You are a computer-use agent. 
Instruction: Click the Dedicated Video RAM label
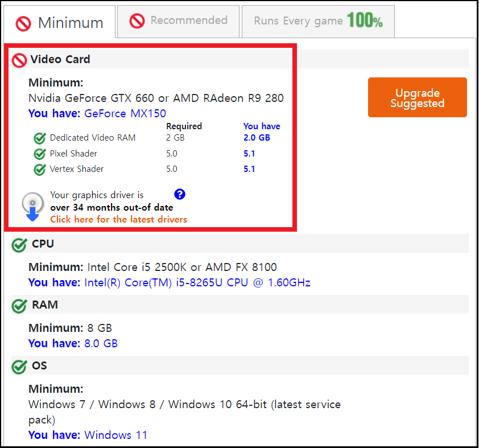(93, 138)
